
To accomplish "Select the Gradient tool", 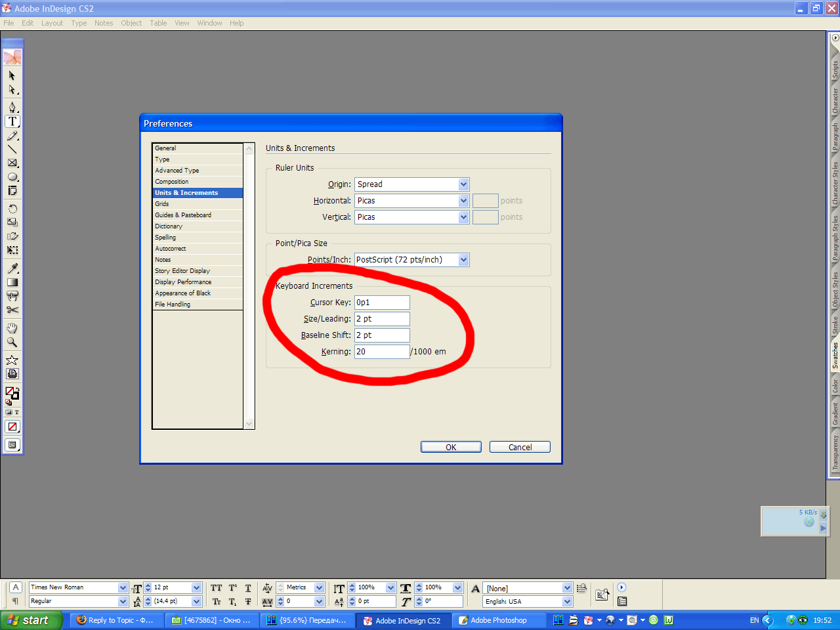I will click(12, 282).
